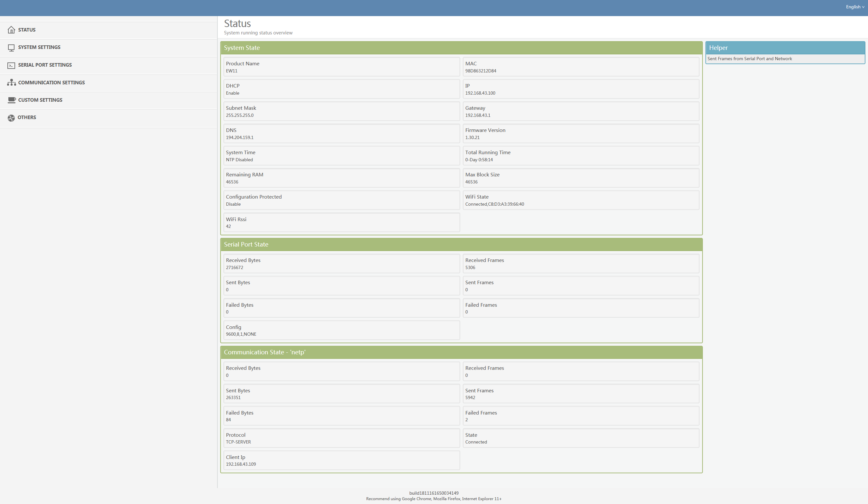Click the System State panel header
The image size is (868, 504).
[x=461, y=48]
